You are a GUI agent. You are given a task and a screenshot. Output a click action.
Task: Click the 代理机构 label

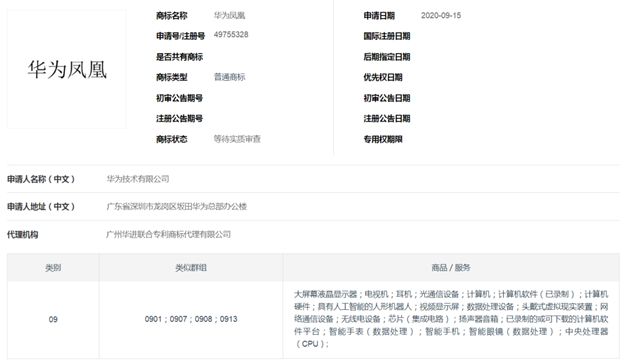(22, 235)
